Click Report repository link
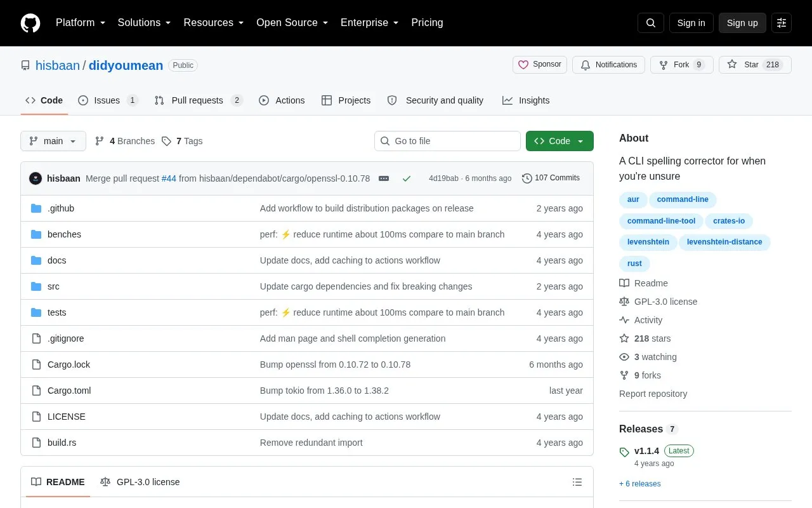Viewport: 812px width, 508px height. point(653,394)
